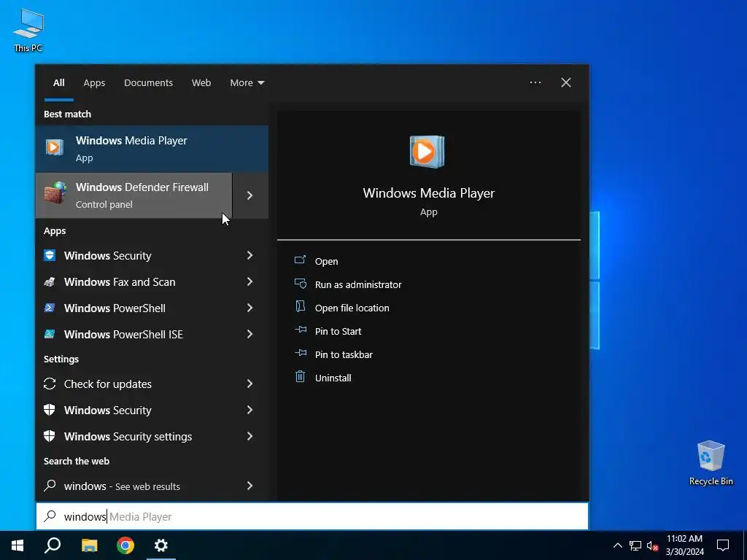Expand the Windows Security settings arrow

[x=249, y=436]
